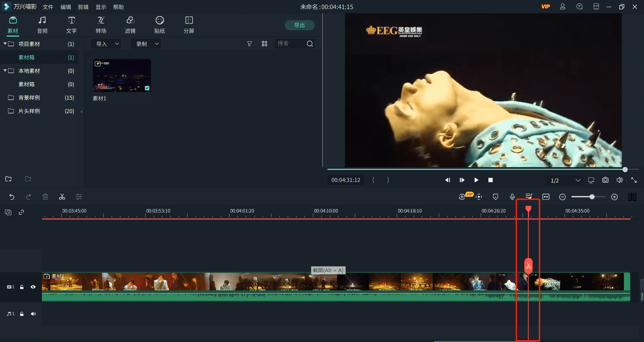Open the 导入 import dropdown
This screenshot has width=644, height=342.
[107, 44]
